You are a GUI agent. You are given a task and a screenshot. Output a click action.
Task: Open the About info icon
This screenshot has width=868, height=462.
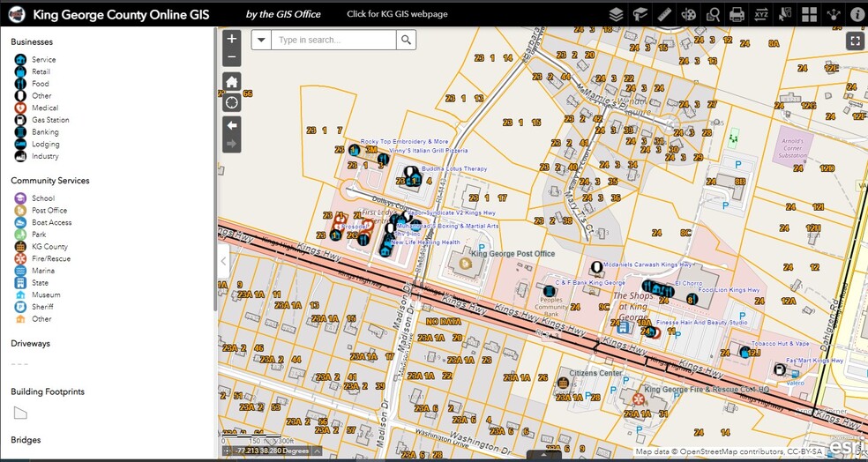click(857, 14)
